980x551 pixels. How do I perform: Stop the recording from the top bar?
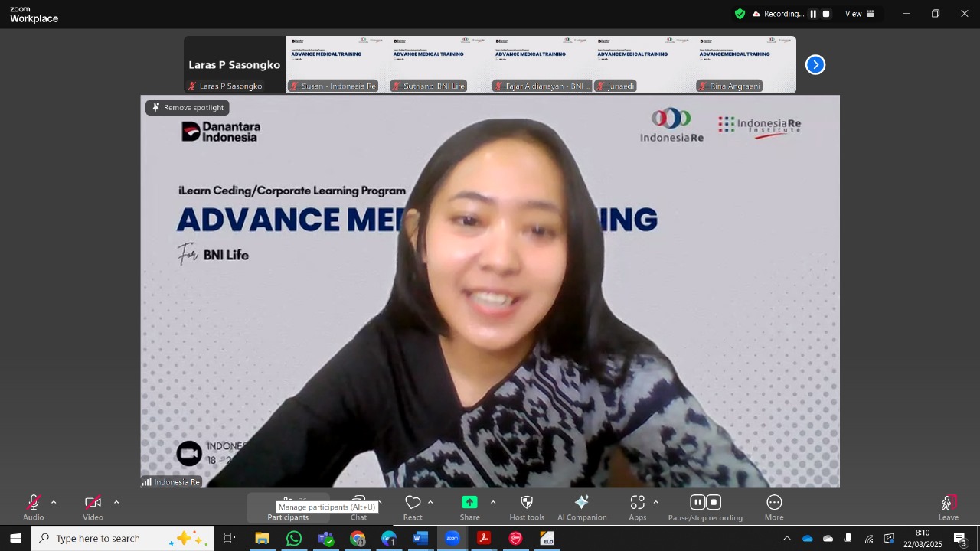pos(826,14)
